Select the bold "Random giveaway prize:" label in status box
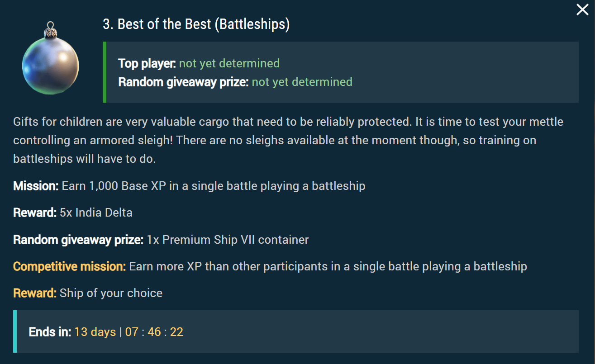This screenshot has width=595, height=364. (x=183, y=82)
